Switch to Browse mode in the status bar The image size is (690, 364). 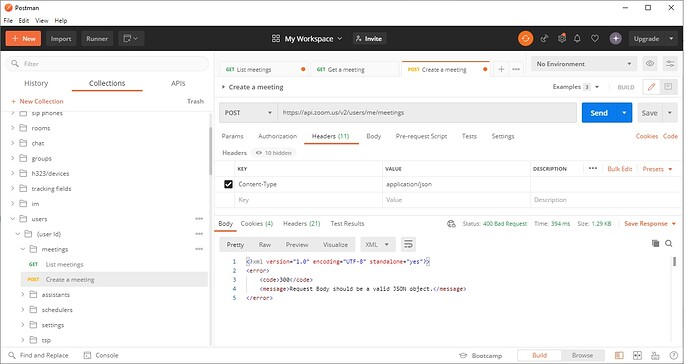pos(582,355)
